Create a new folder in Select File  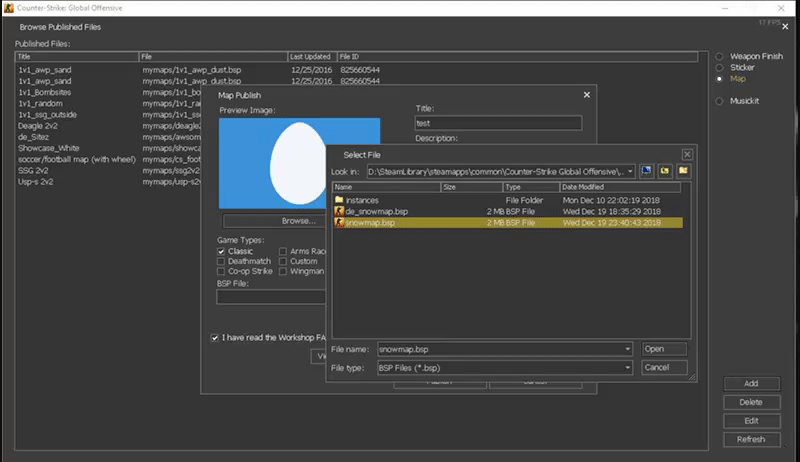click(683, 171)
